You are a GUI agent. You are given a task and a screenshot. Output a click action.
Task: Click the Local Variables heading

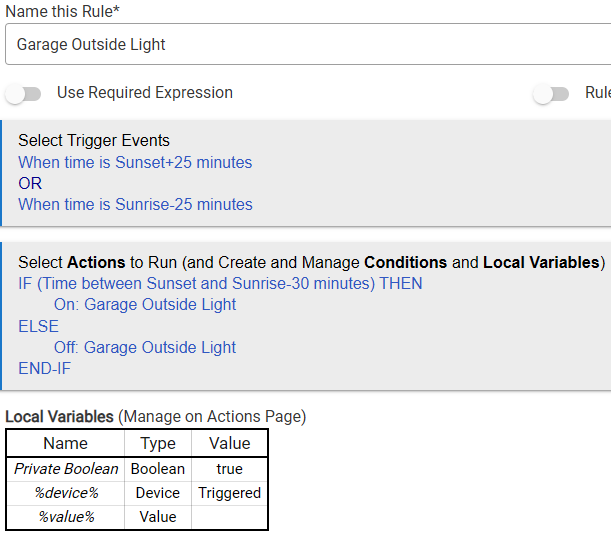[60, 416]
